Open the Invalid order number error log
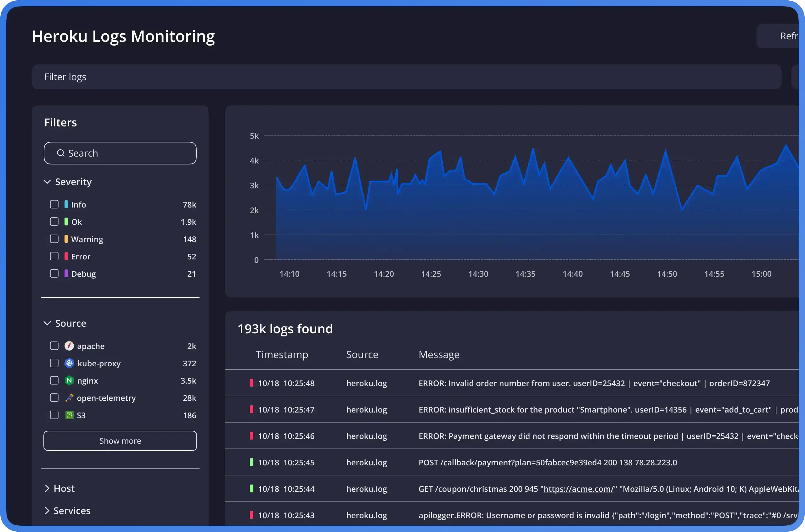Screen dimensions: 805x532 pos(594,383)
